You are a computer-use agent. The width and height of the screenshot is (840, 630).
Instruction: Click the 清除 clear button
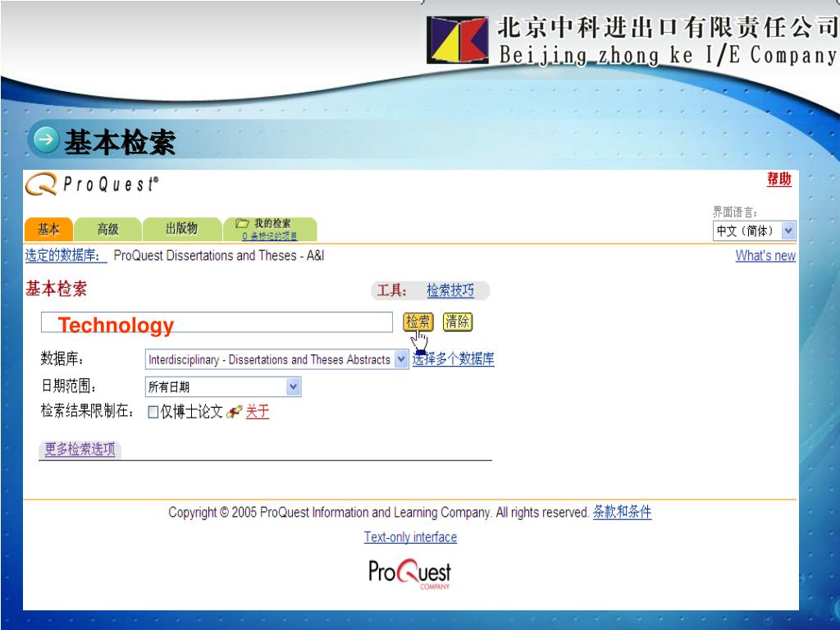pyautogui.click(x=458, y=322)
